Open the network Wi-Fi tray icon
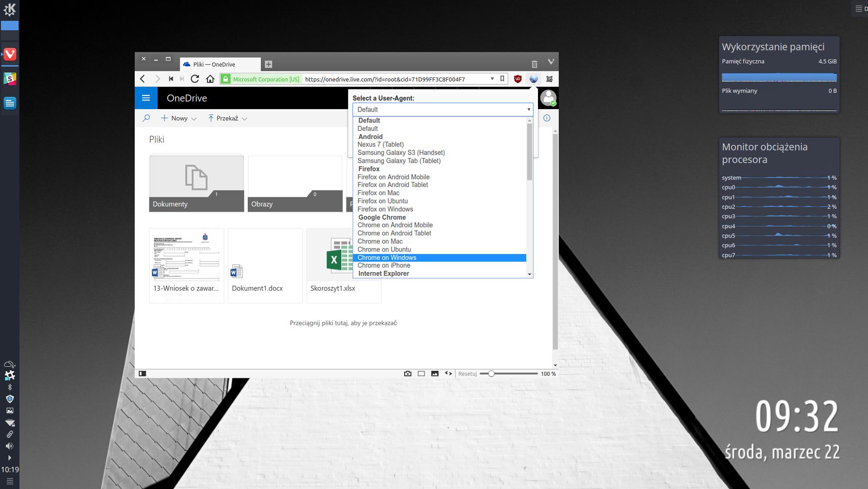This screenshot has width=868, height=489. pos(10,423)
